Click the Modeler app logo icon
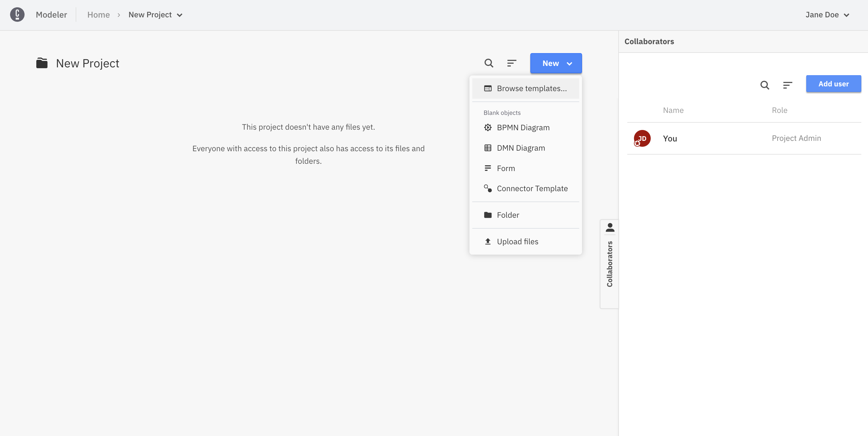Viewport: 868px width, 436px height. (x=17, y=15)
